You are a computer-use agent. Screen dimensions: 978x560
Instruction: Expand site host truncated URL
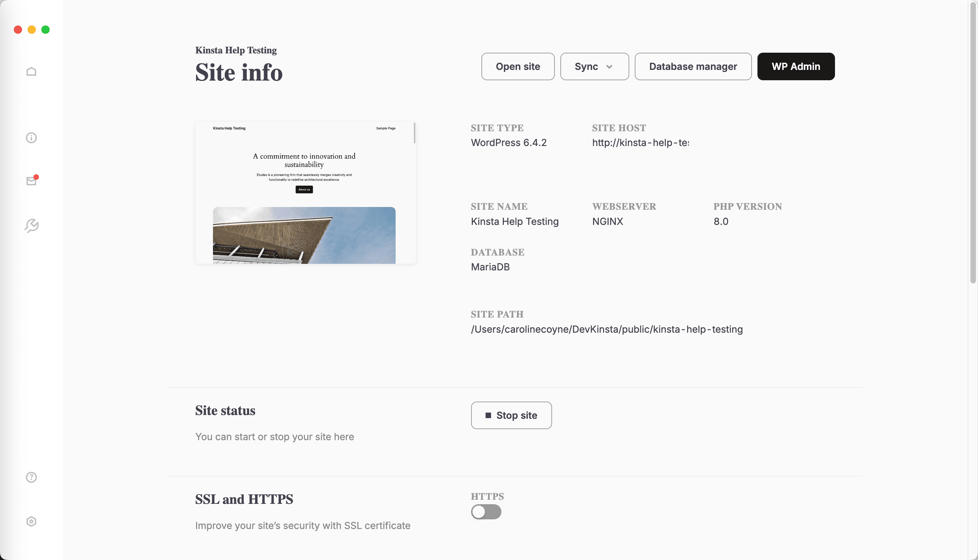pyautogui.click(x=640, y=142)
